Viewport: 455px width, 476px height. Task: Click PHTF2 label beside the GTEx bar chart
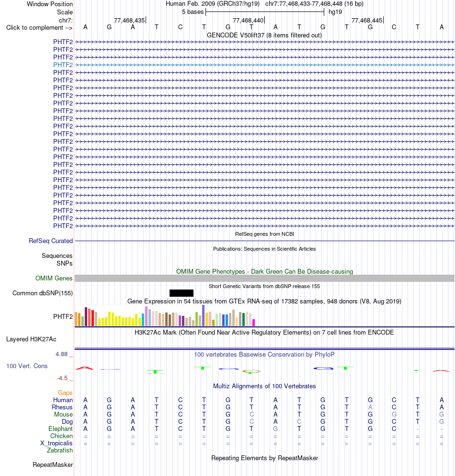pos(63,316)
